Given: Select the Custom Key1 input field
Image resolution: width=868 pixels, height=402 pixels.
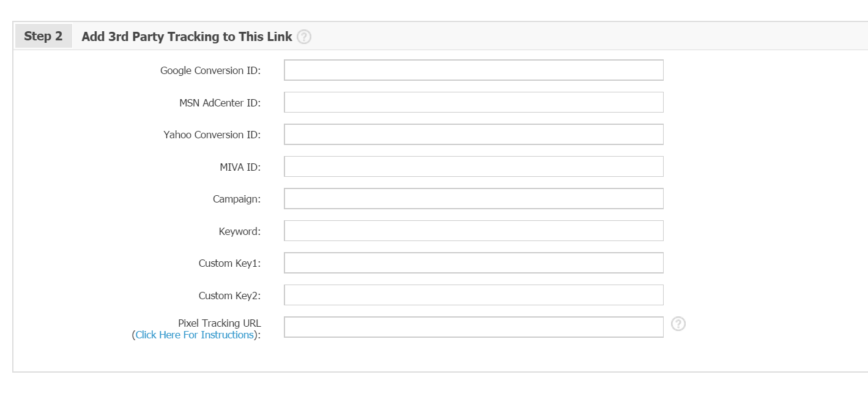Looking at the screenshot, I should coord(473,263).
